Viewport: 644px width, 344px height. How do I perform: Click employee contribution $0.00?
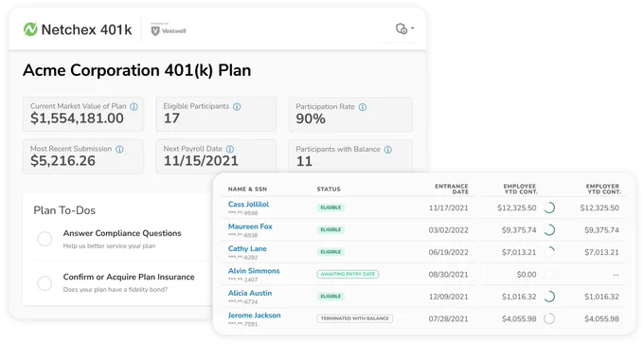[527, 275]
